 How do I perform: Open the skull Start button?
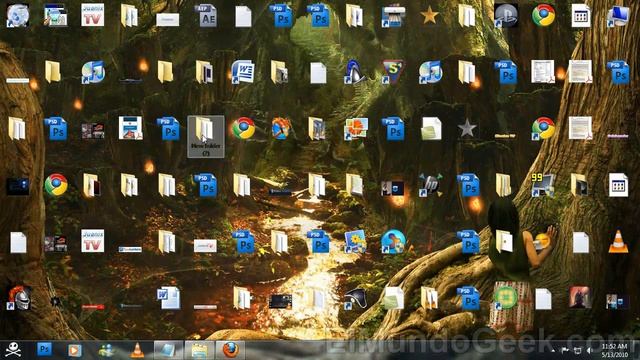[13, 350]
